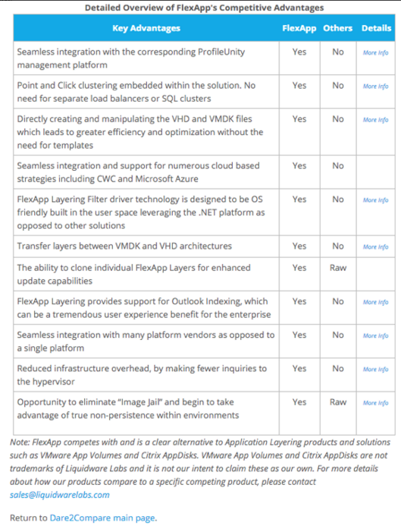Viewport: 401px width, 532px height.
Task: Click the Raw cell in Image Jail row
Action: [338, 402]
